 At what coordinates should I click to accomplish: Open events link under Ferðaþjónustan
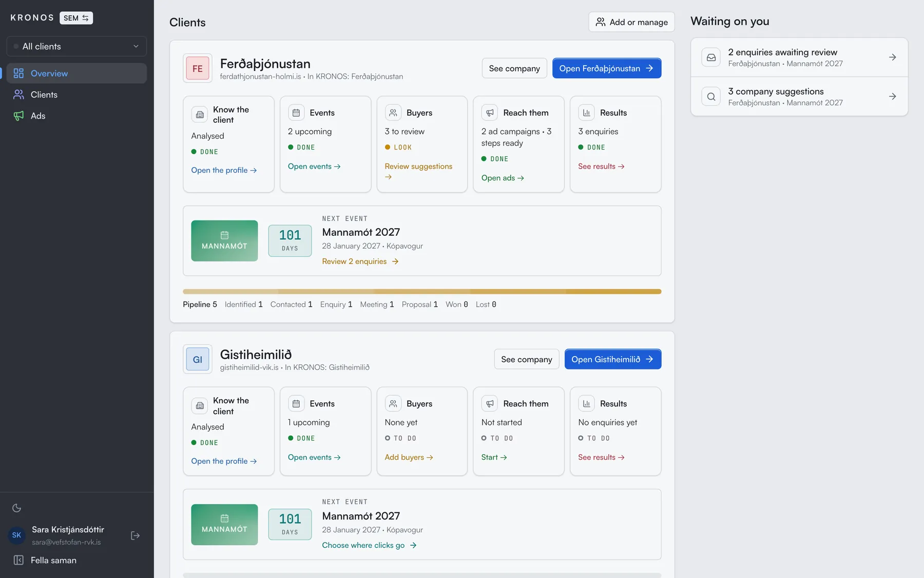point(314,166)
